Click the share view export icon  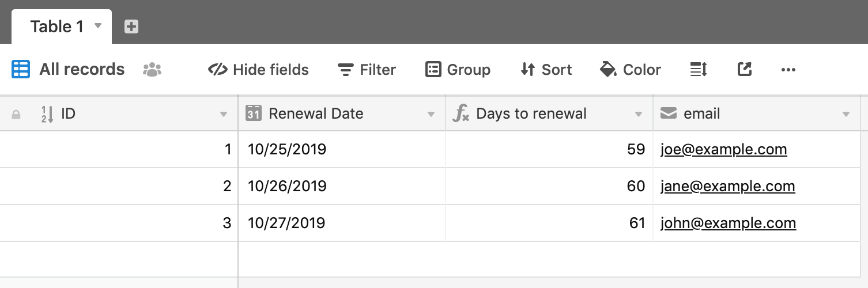coord(745,70)
